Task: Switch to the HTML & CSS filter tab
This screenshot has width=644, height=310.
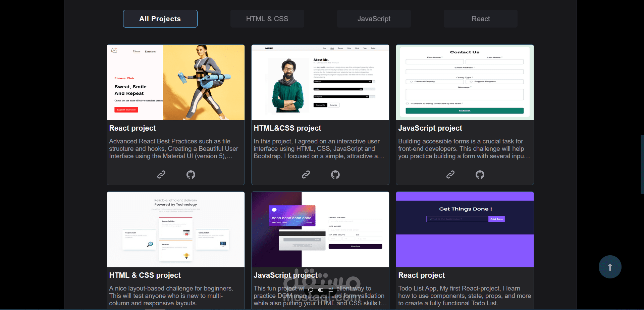Action: [267, 19]
